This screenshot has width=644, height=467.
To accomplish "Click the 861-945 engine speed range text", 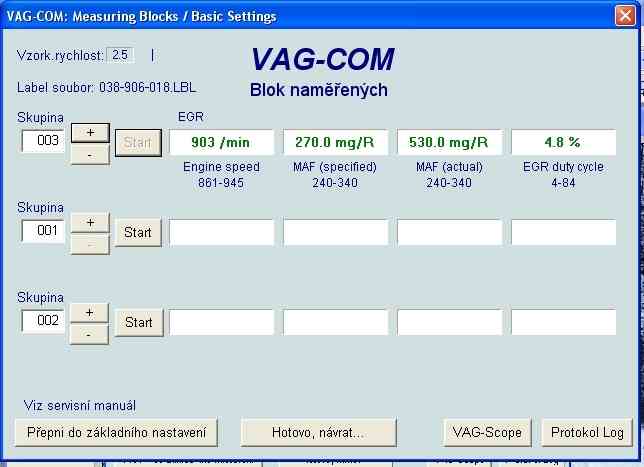I will point(221,183).
